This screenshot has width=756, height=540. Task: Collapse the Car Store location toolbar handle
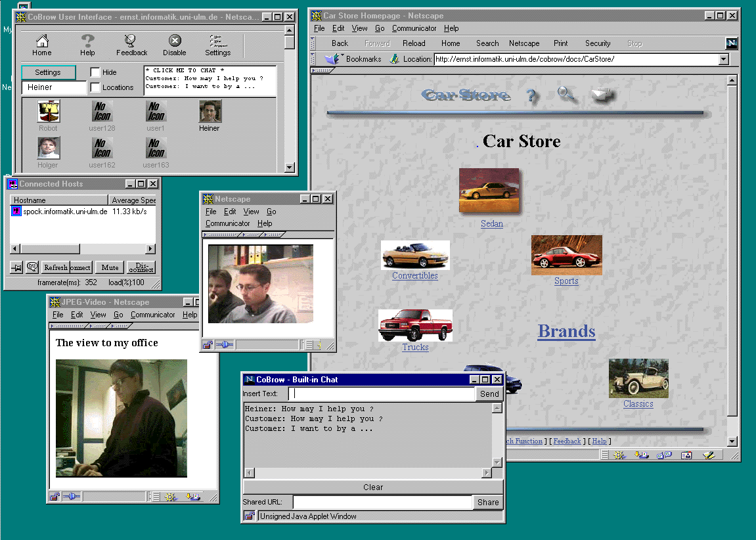click(313, 59)
